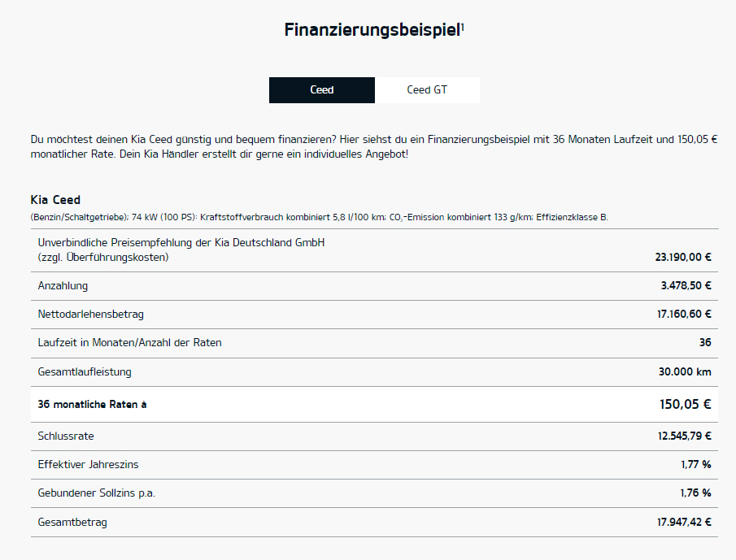Click the Finanzierungsbeispiel heading
This screenshot has width=736, height=560.
click(372, 29)
